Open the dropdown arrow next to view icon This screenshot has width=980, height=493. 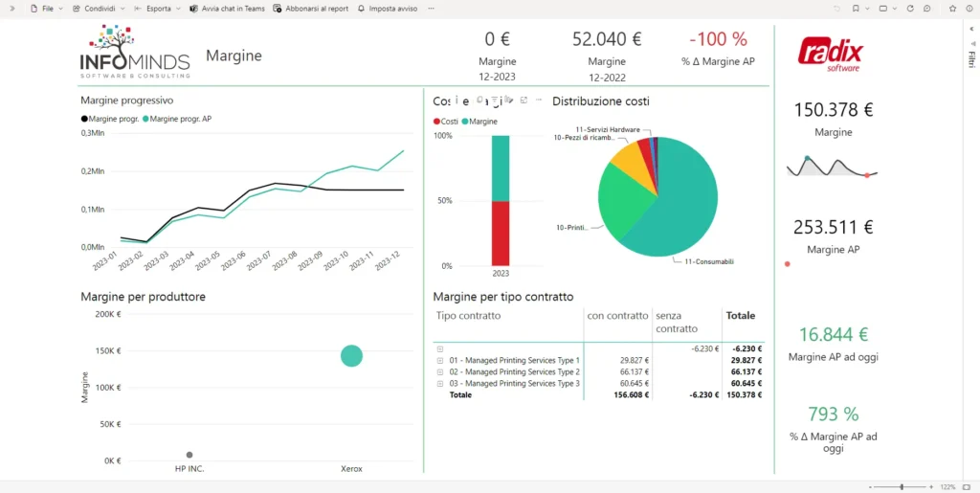(x=895, y=9)
